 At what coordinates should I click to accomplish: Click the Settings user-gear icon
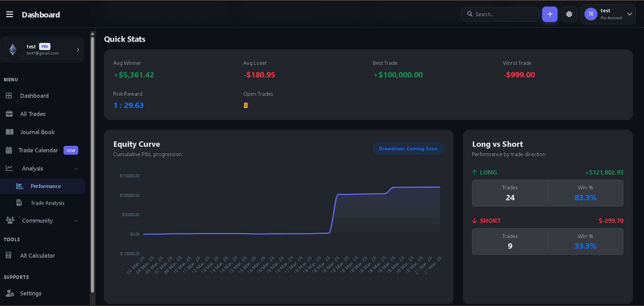pyautogui.click(x=10, y=293)
